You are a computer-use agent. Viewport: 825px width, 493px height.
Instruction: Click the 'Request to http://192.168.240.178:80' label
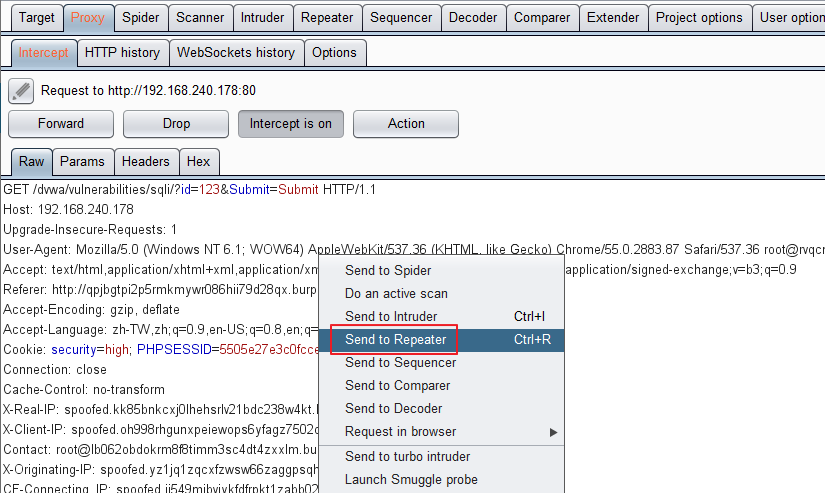tap(148, 91)
